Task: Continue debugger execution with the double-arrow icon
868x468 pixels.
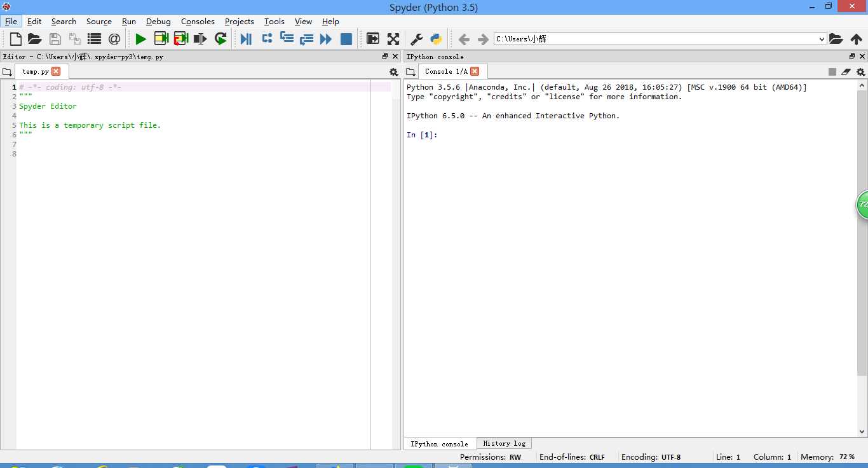Action: pos(326,39)
